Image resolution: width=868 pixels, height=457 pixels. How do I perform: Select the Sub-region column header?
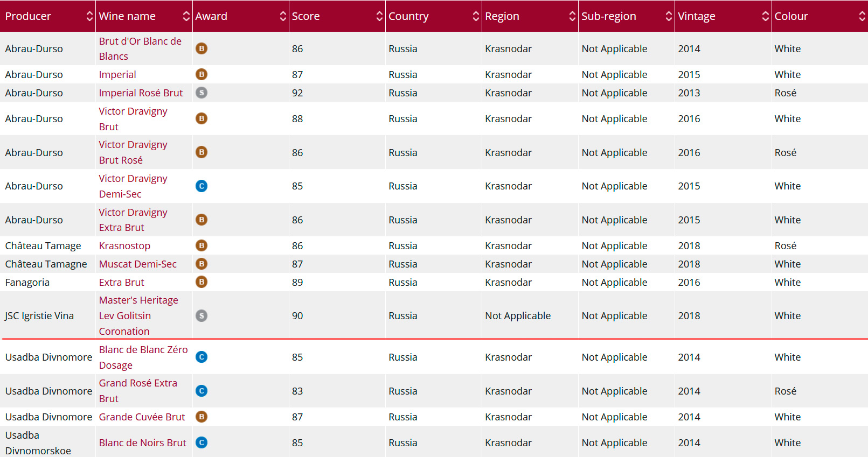tap(608, 16)
